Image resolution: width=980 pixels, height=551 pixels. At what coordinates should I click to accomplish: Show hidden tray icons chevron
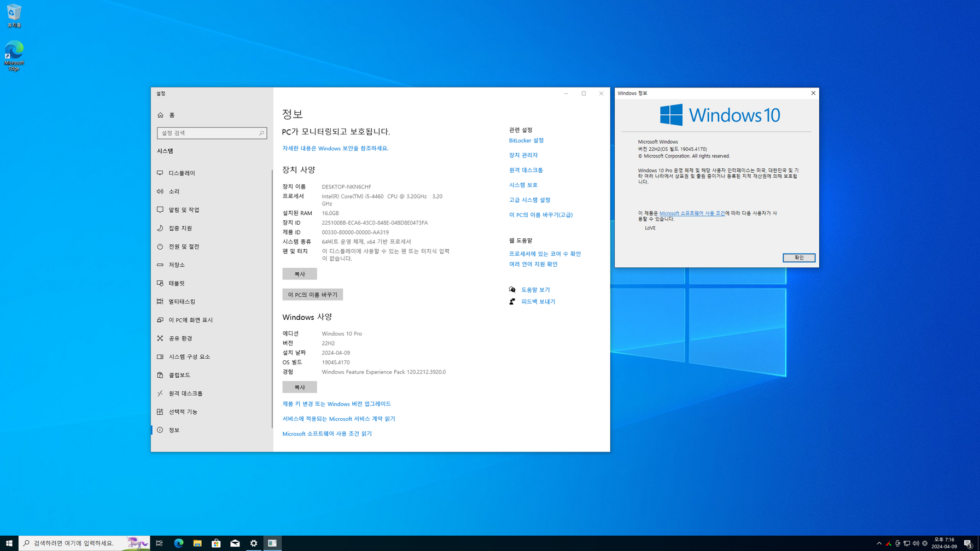pyautogui.click(x=879, y=543)
